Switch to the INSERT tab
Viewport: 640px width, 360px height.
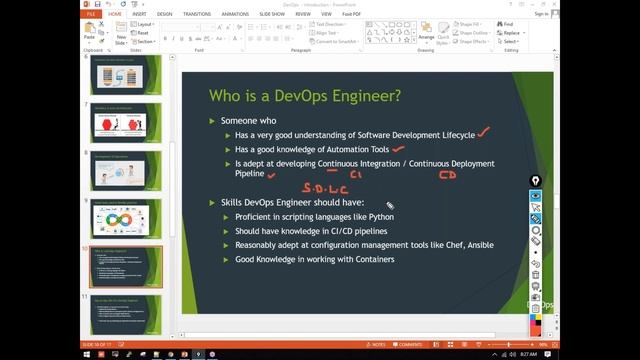[x=139, y=14]
